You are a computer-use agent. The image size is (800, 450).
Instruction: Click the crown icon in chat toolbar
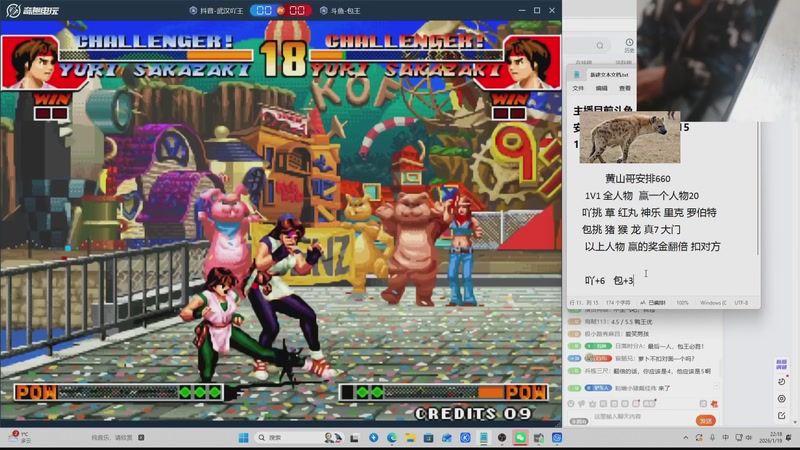pyautogui.click(x=592, y=404)
